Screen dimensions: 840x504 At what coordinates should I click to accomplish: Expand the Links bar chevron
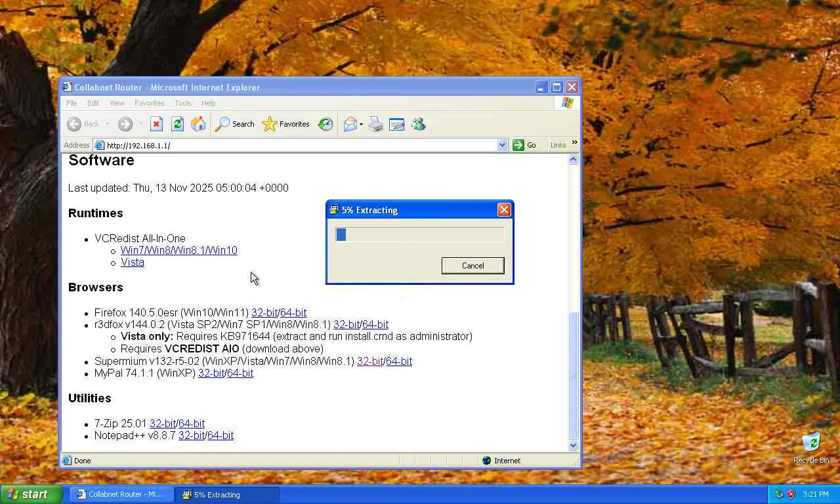[x=575, y=143]
